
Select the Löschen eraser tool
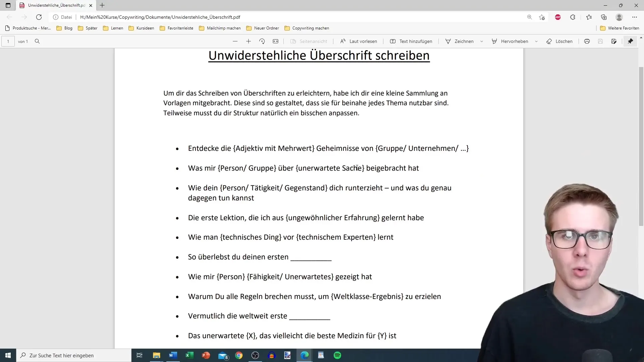tap(559, 41)
